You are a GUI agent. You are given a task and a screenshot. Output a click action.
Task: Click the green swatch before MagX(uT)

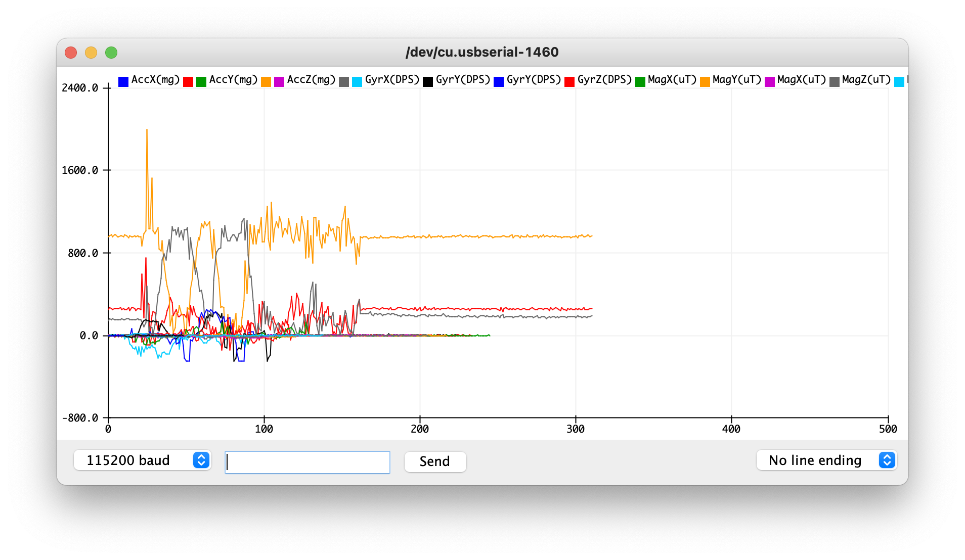tap(640, 81)
